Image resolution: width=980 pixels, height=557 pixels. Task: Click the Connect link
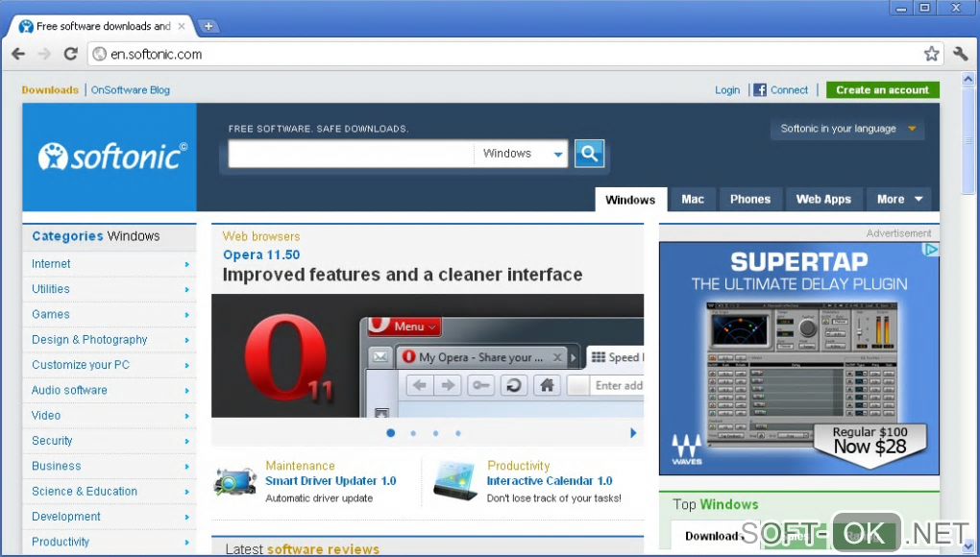point(790,90)
